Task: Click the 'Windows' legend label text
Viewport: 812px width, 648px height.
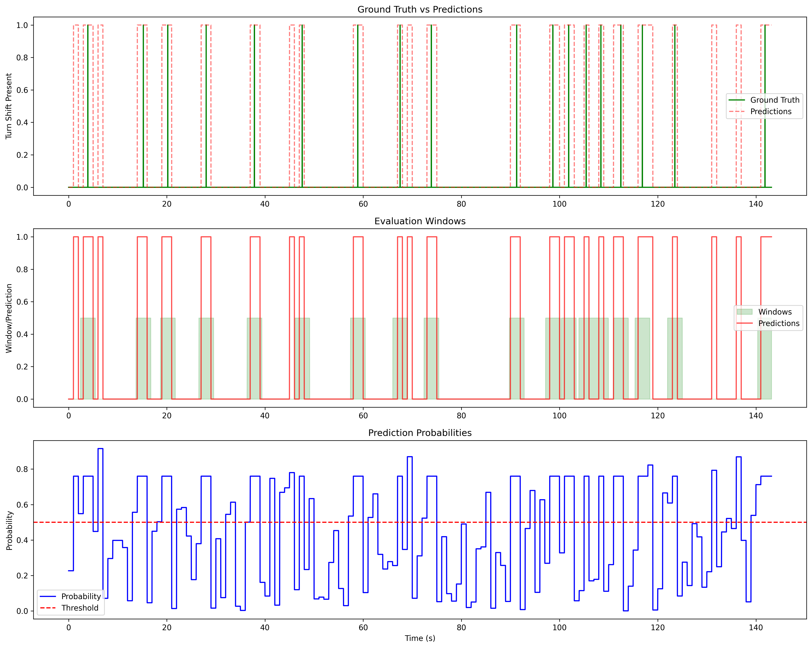Action: pos(775,312)
